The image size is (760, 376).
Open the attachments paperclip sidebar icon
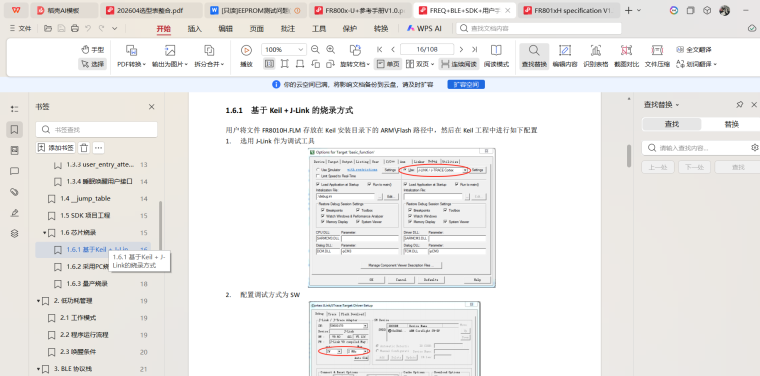click(x=15, y=192)
